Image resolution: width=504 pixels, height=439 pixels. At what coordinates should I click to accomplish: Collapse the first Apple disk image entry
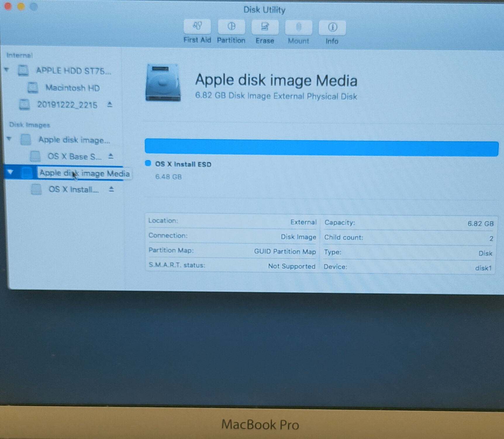click(x=9, y=139)
